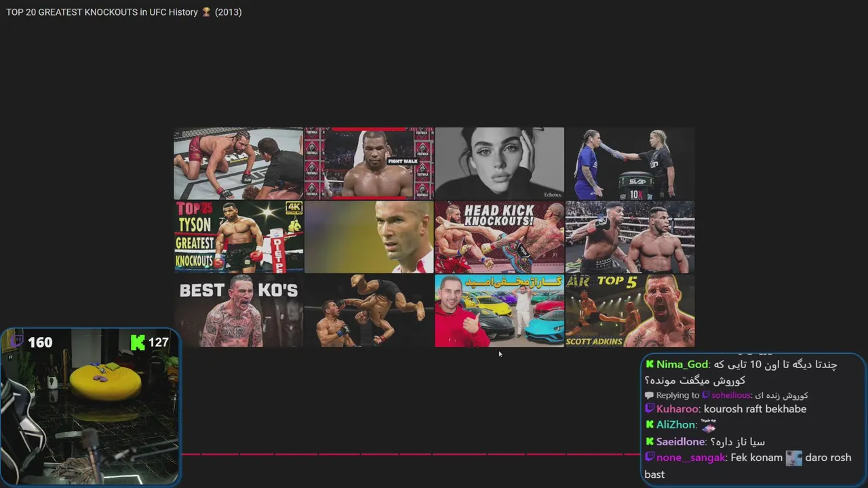Click the reply speech bubble icon
This screenshot has height=488, width=868.
[649, 395]
